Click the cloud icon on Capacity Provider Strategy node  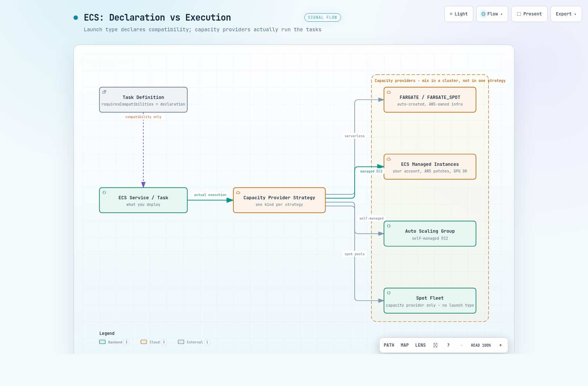click(x=238, y=192)
